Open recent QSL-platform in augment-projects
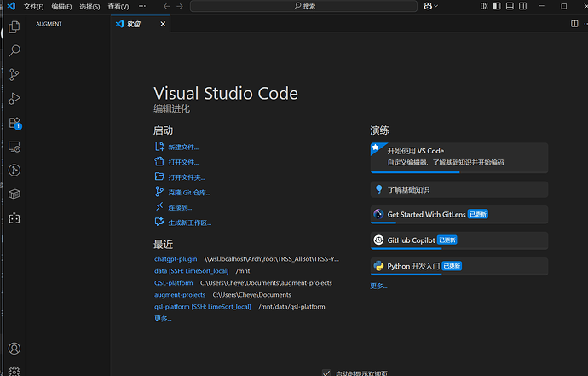This screenshot has width=588, height=376. [173, 283]
